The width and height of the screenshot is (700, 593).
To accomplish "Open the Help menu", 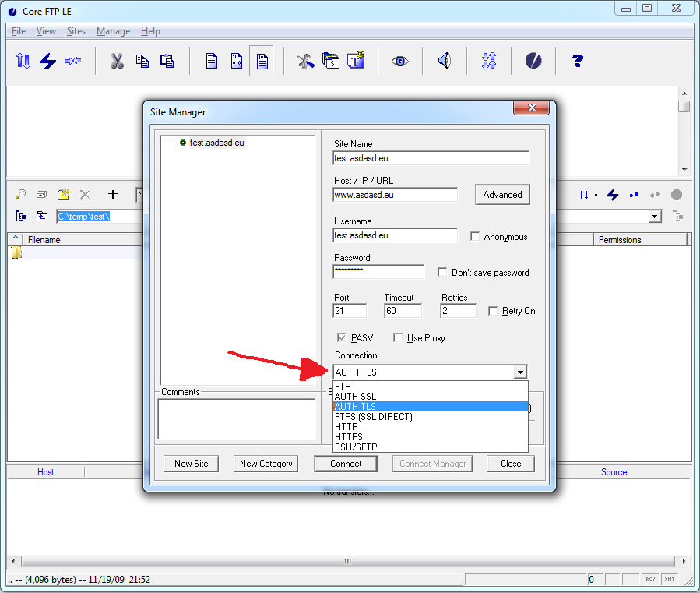I will [x=150, y=31].
